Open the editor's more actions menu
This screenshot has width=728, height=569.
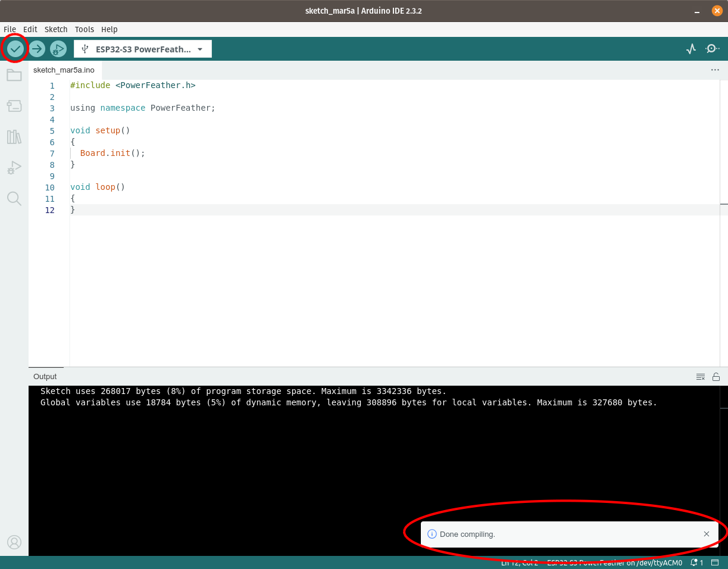click(714, 70)
